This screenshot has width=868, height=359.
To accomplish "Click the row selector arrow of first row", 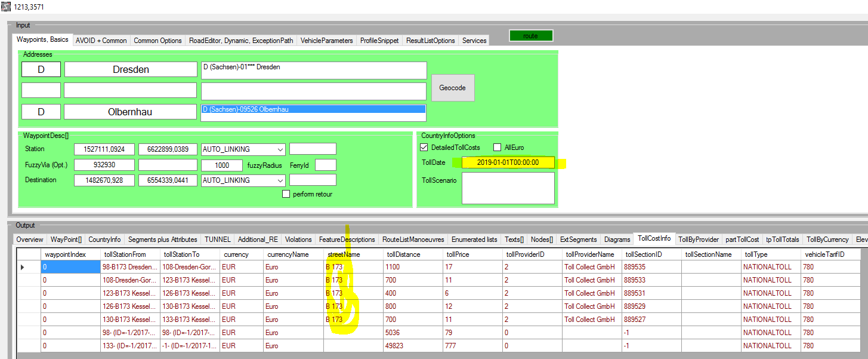I will pyautogui.click(x=23, y=267).
